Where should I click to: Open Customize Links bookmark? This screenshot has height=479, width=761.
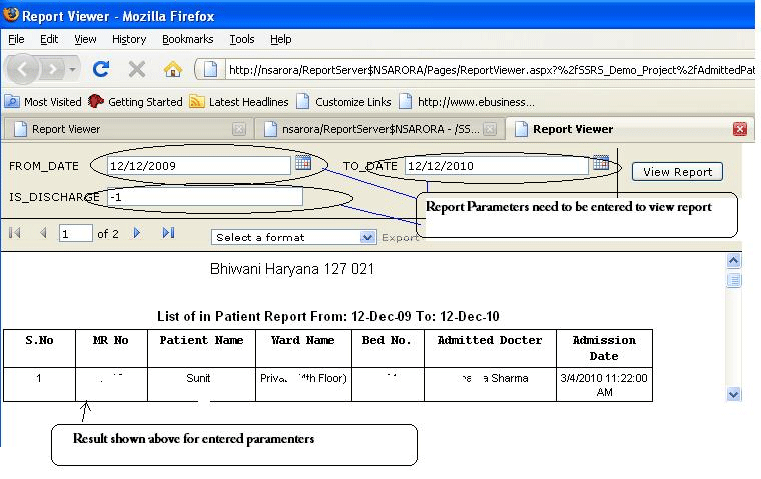click(x=344, y=102)
